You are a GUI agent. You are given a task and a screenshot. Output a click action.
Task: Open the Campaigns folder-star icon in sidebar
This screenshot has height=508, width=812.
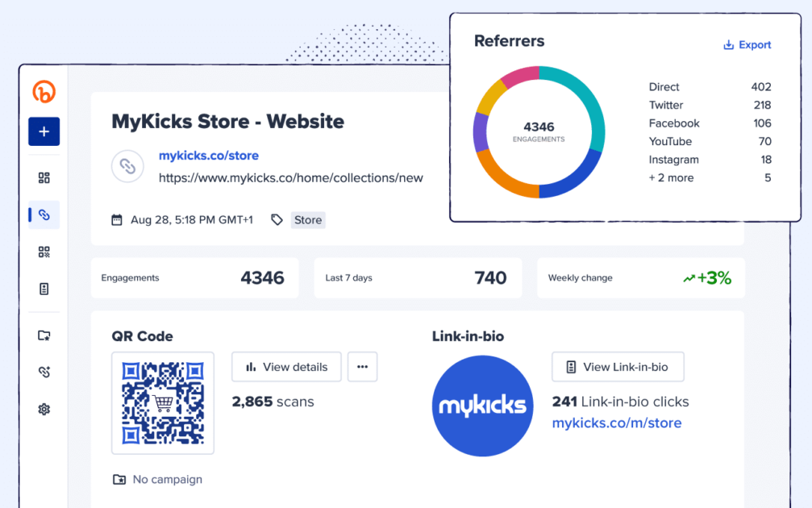click(x=44, y=335)
